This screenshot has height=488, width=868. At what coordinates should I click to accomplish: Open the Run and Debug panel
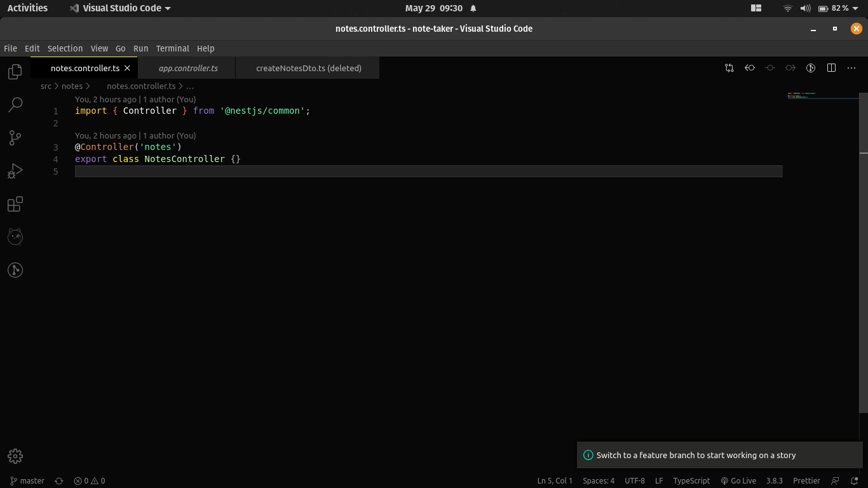click(x=15, y=170)
